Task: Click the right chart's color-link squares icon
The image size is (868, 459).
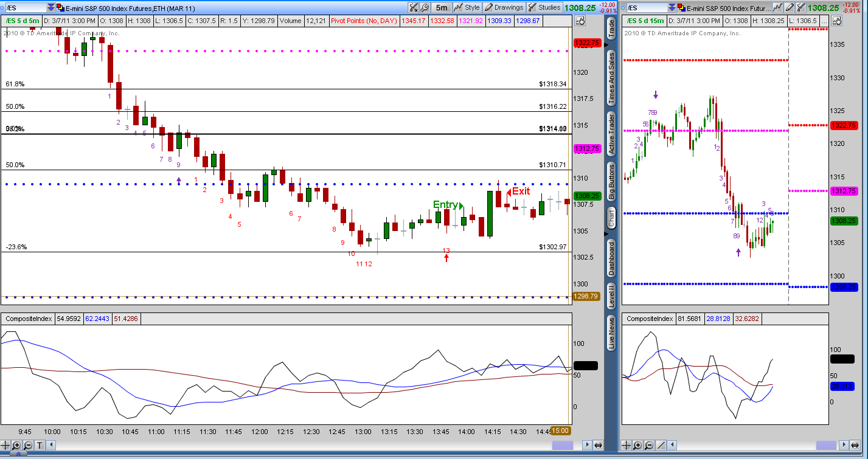Action: click(x=682, y=8)
